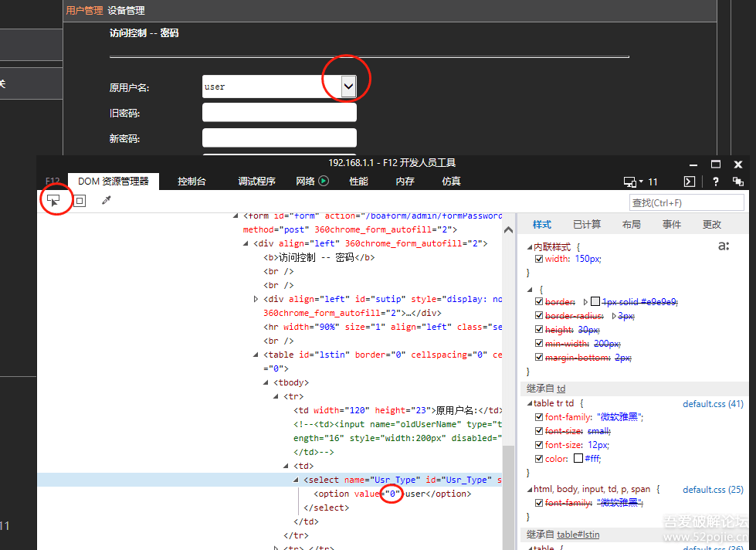Image resolution: width=756 pixels, height=550 pixels.
Task: Collapse the 内联样式 rule section
Action: tap(530, 247)
